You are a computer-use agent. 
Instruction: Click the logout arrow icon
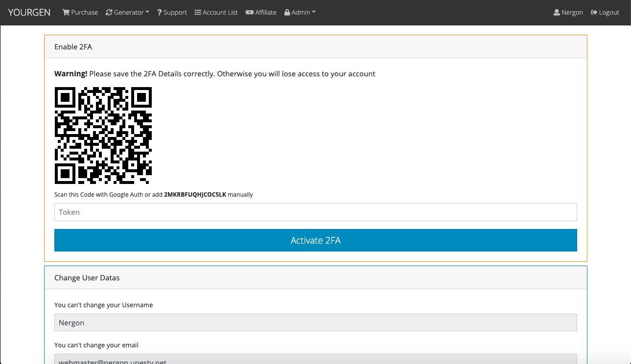[x=594, y=12]
